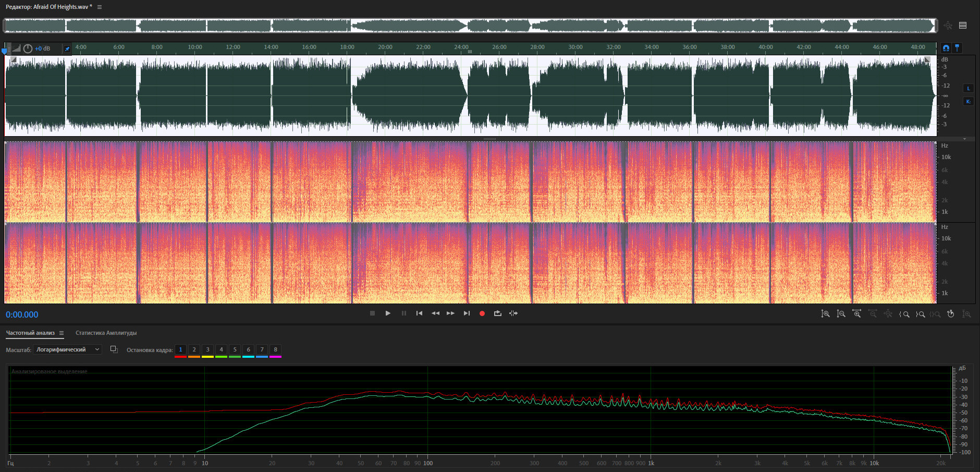Viewport: 980px width, 472px height.
Task: Toggle the snapping magnet icon
Action: 946,48
